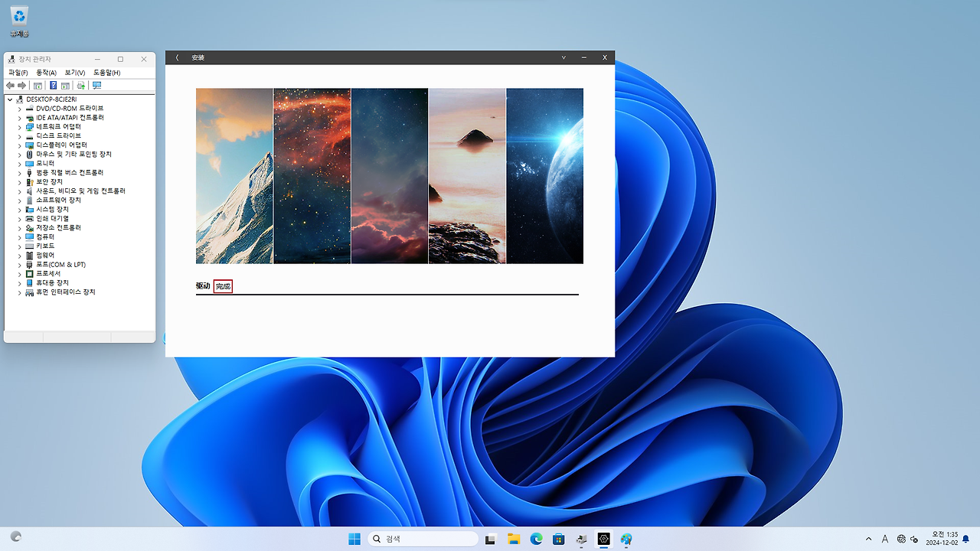Show hidden system tray icons chevron

(x=868, y=539)
